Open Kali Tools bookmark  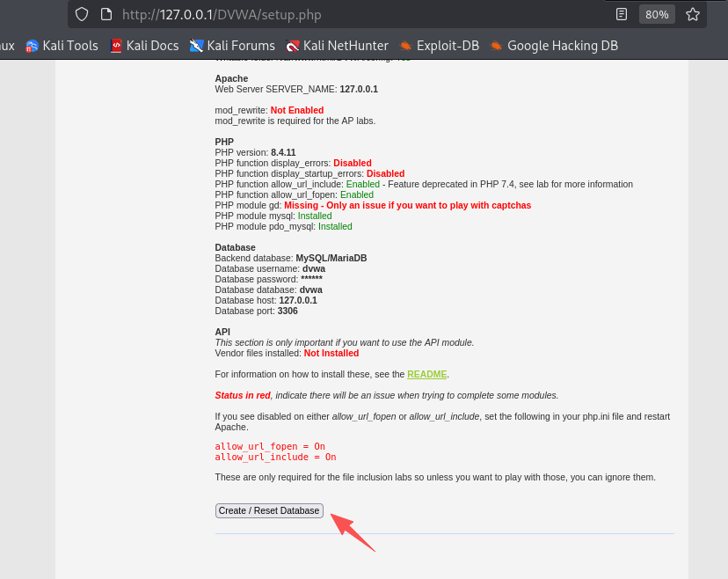click(x=62, y=46)
